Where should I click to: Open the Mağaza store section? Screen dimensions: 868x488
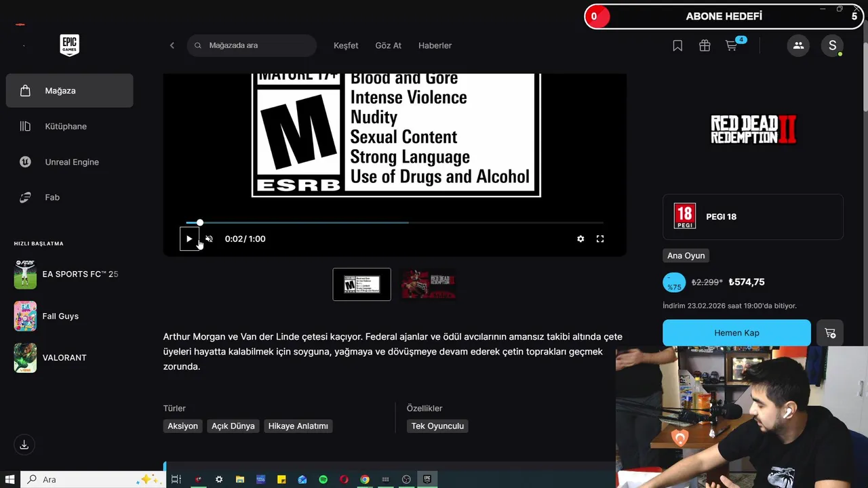coord(69,91)
